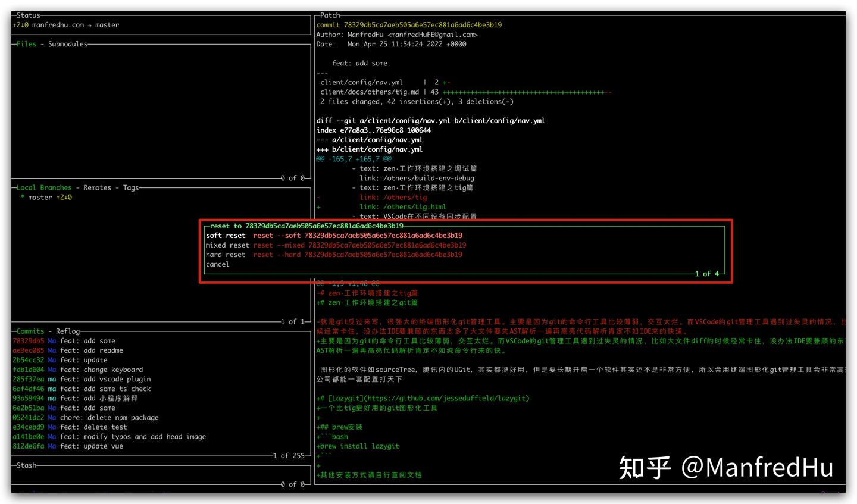
Task: Click the '@@ -165,7 +165,7 @@' hunk header
Action: tap(354, 159)
